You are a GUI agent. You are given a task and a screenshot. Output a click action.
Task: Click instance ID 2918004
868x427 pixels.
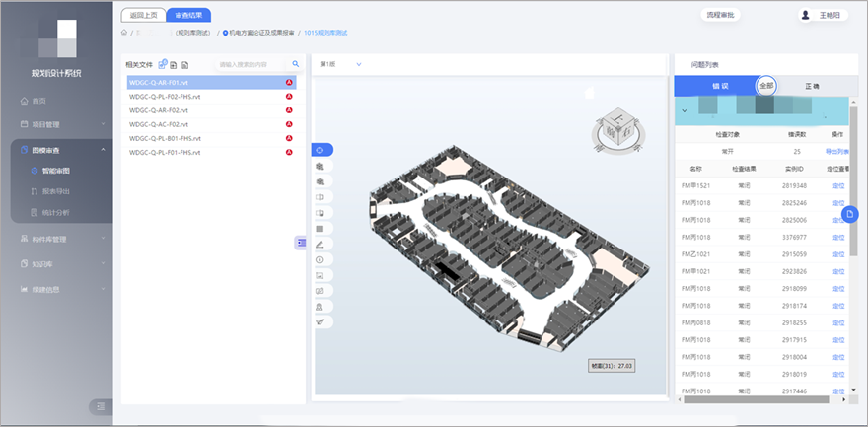pyautogui.click(x=794, y=357)
